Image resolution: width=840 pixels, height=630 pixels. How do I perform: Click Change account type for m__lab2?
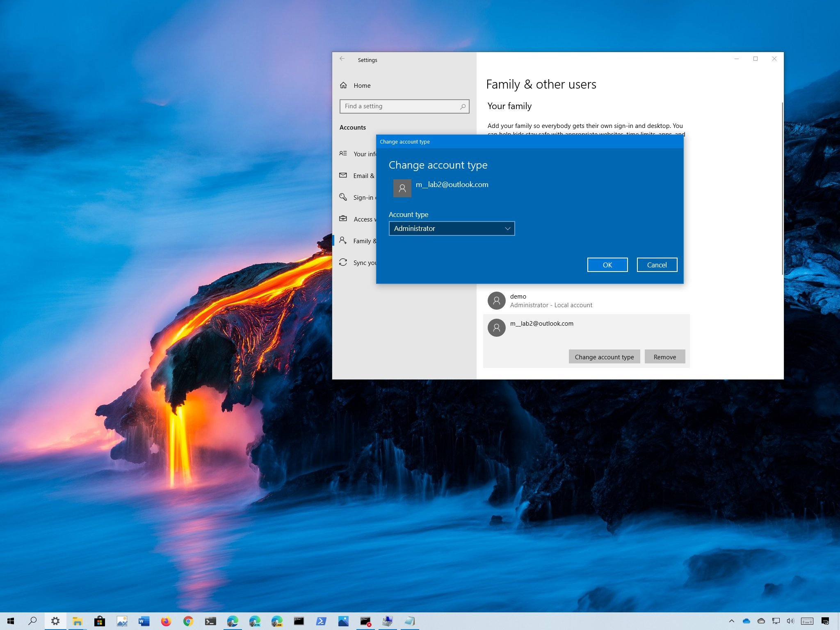coord(604,356)
